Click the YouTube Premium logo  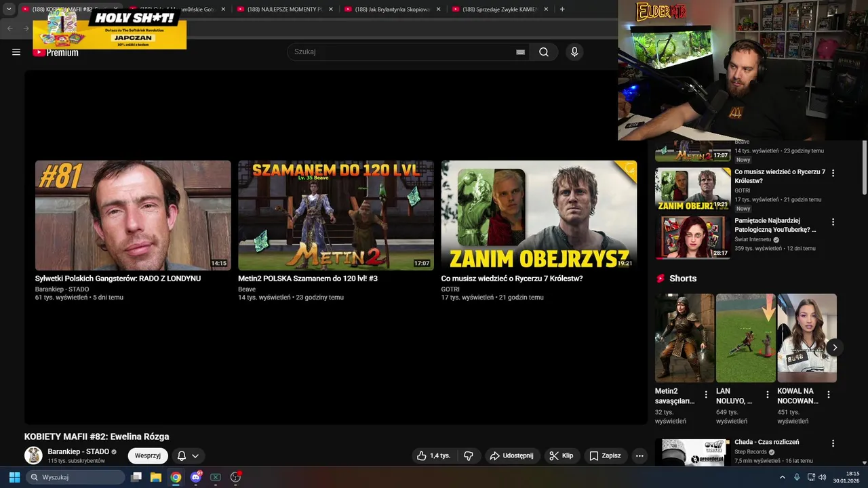point(56,52)
